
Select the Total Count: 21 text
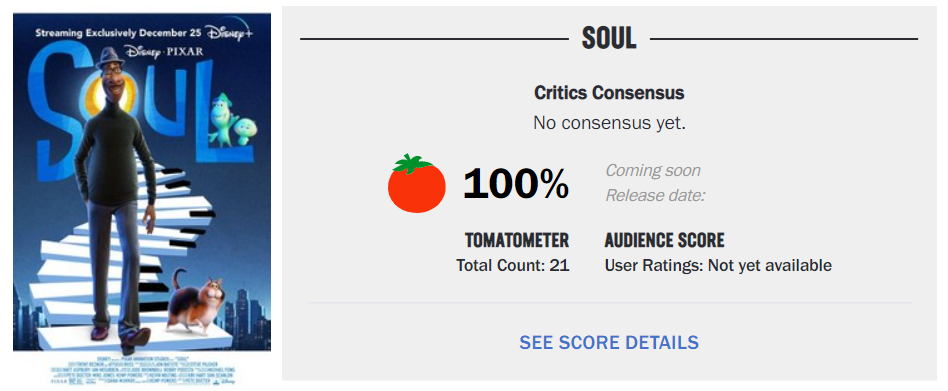[x=513, y=265]
